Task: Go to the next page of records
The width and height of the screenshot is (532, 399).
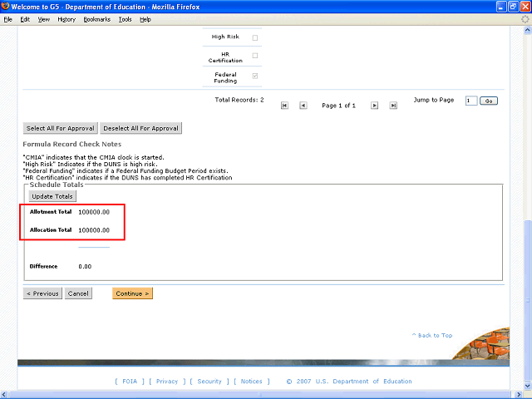Action: [x=374, y=106]
